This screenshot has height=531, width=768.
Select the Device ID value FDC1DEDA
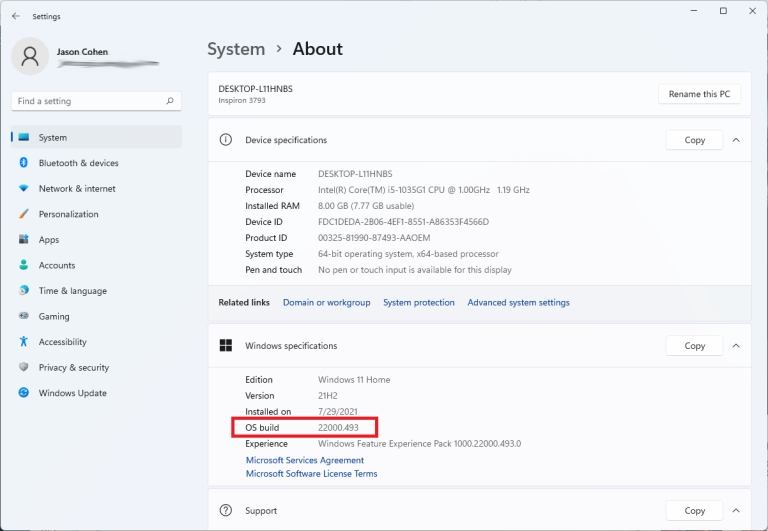tap(404, 221)
